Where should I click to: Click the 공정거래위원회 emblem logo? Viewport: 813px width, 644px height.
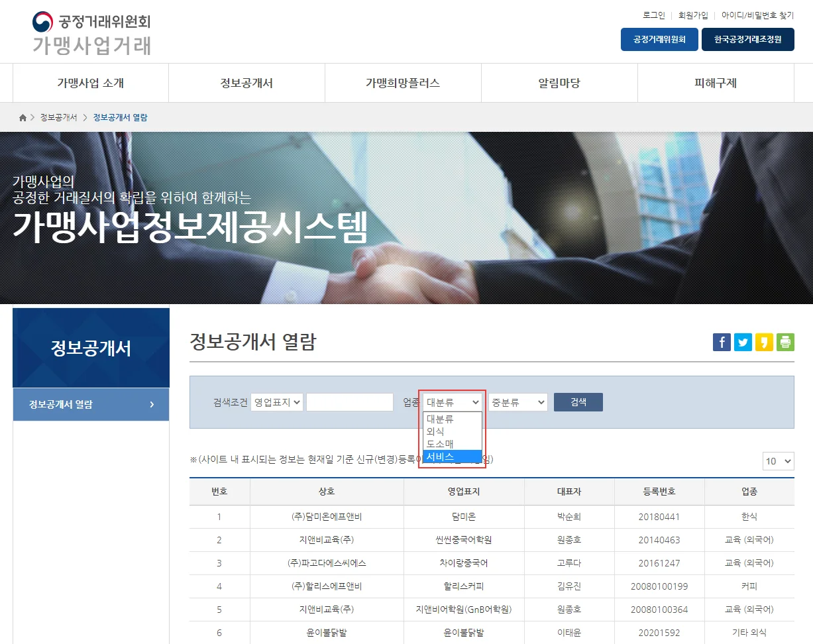click(x=42, y=22)
